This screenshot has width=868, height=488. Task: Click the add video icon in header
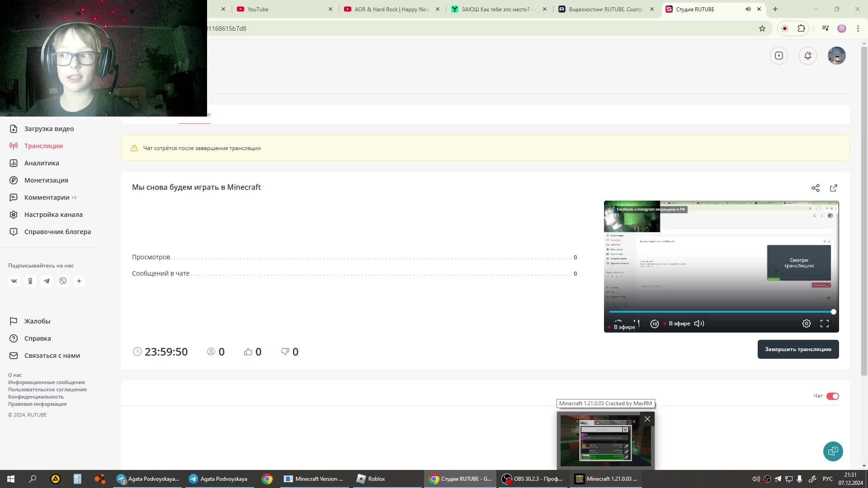point(778,56)
